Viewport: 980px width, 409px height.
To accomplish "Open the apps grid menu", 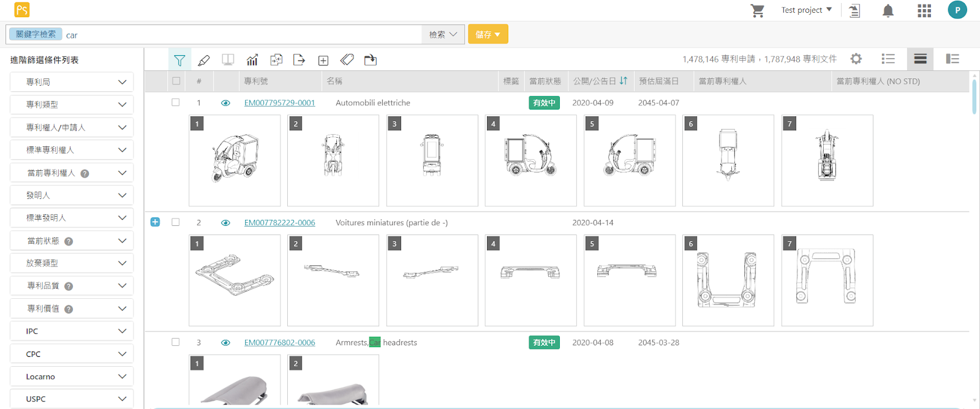I will 924,10.
